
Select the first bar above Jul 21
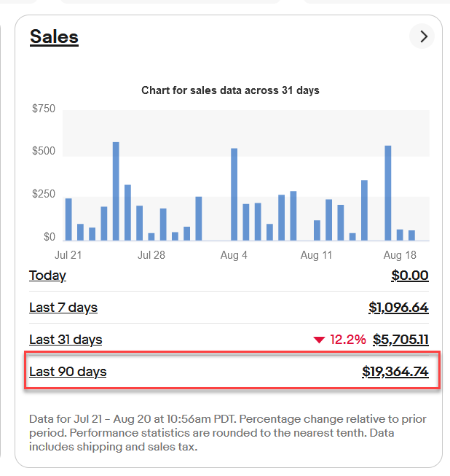[x=68, y=219]
